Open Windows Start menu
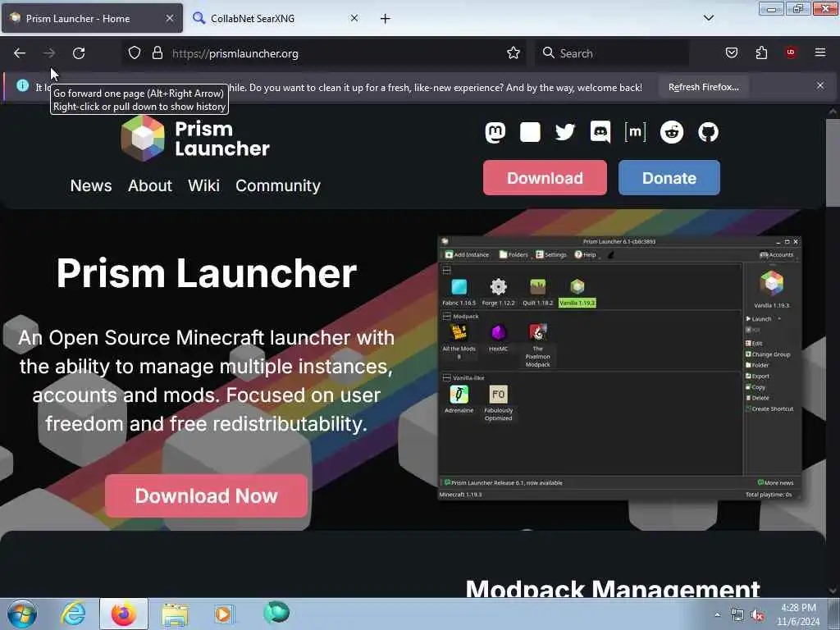Screen dimensions: 840x630 click(22, 614)
